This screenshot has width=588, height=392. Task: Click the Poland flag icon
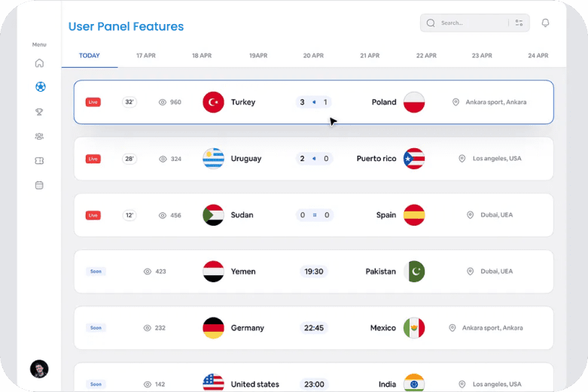coord(414,102)
